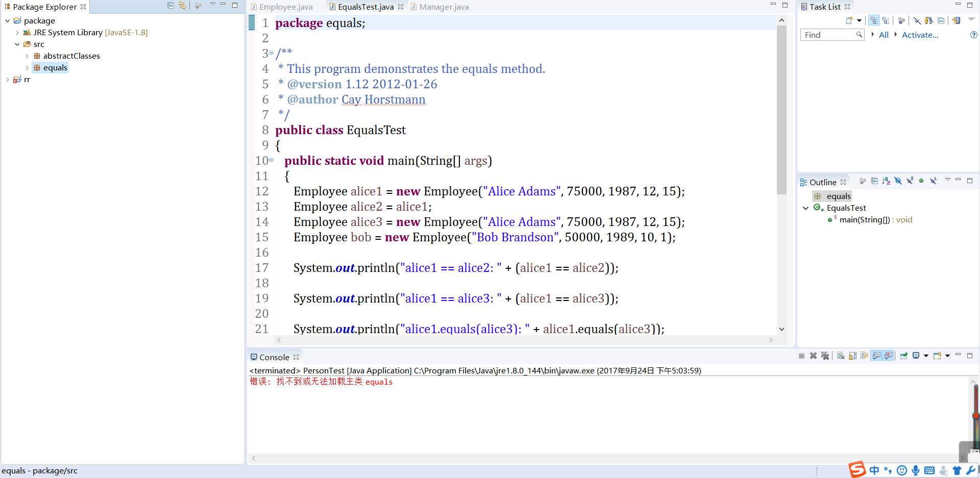The height and width of the screenshot is (478, 980).
Task: Select equals package in Outline
Action: point(832,196)
